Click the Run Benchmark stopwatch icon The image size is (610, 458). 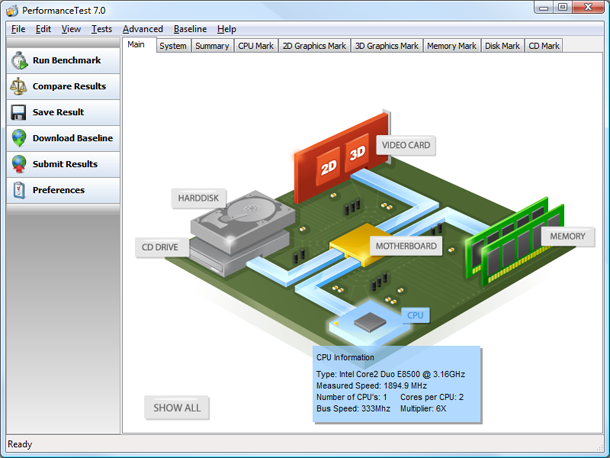pos(19,61)
